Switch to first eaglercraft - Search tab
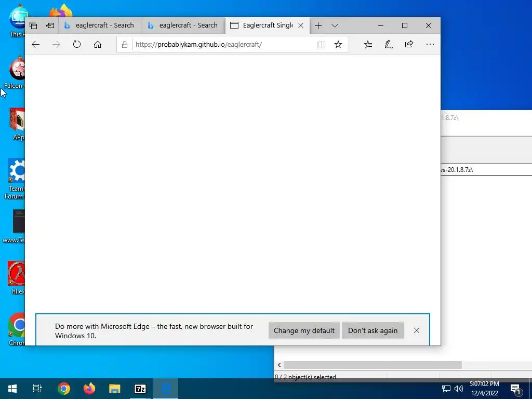The height and width of the screenshot is (399, 532). pyautogui.click(x=100, y=25)
